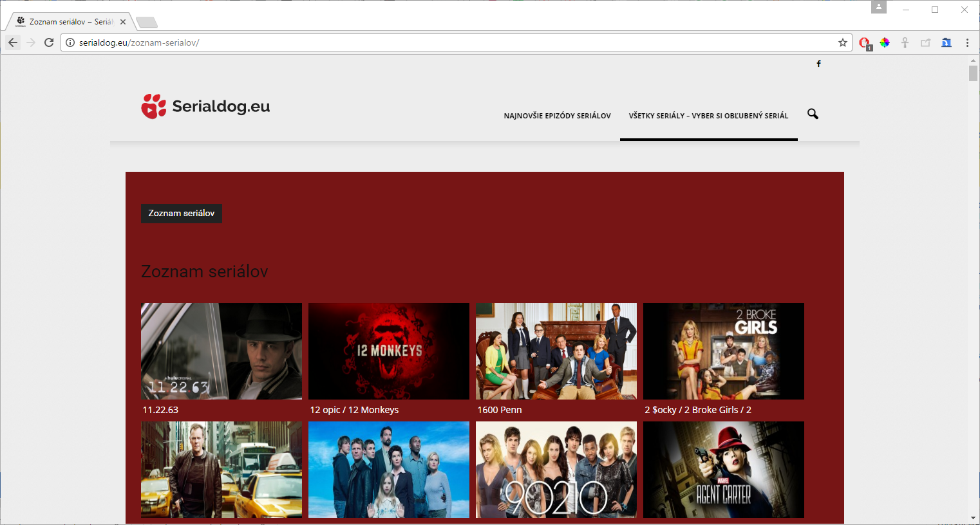Click the blue download folder extension
Viewport: 980px width, 525px height.
(946, 42)
